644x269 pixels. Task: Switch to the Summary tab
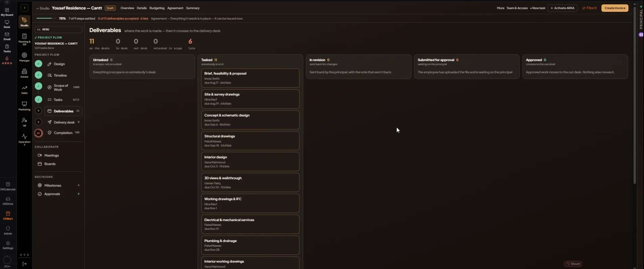193,8
